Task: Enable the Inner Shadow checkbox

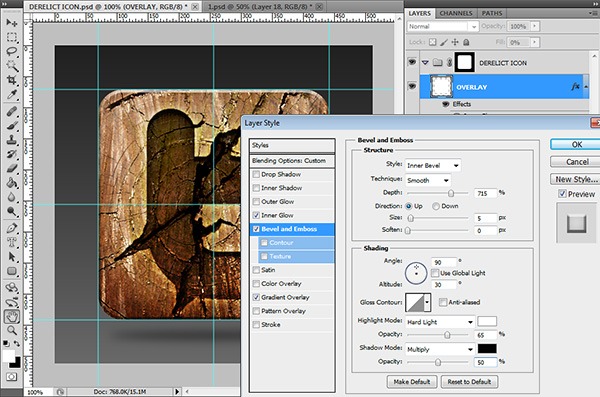Action: point(256,188)
